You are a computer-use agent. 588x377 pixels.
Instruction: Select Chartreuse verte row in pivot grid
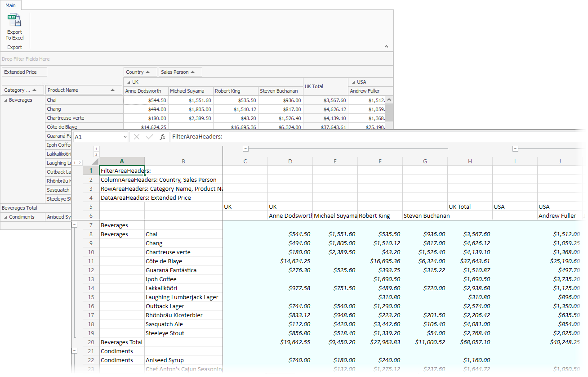click(84, 118)
